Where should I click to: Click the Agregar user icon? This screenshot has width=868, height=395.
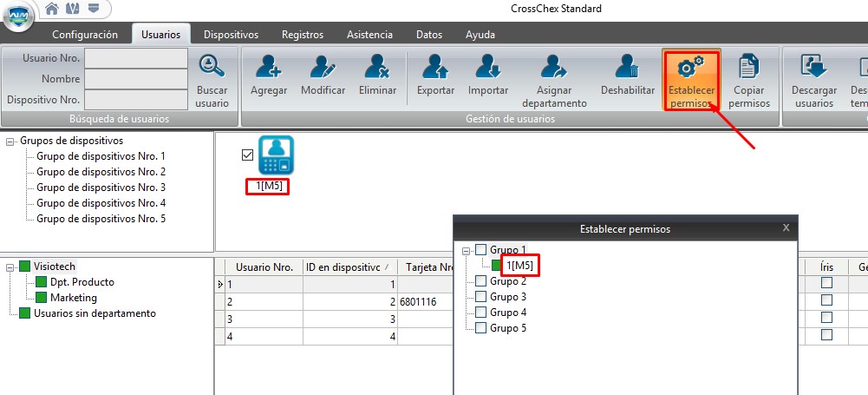click(x=269, y=67)
